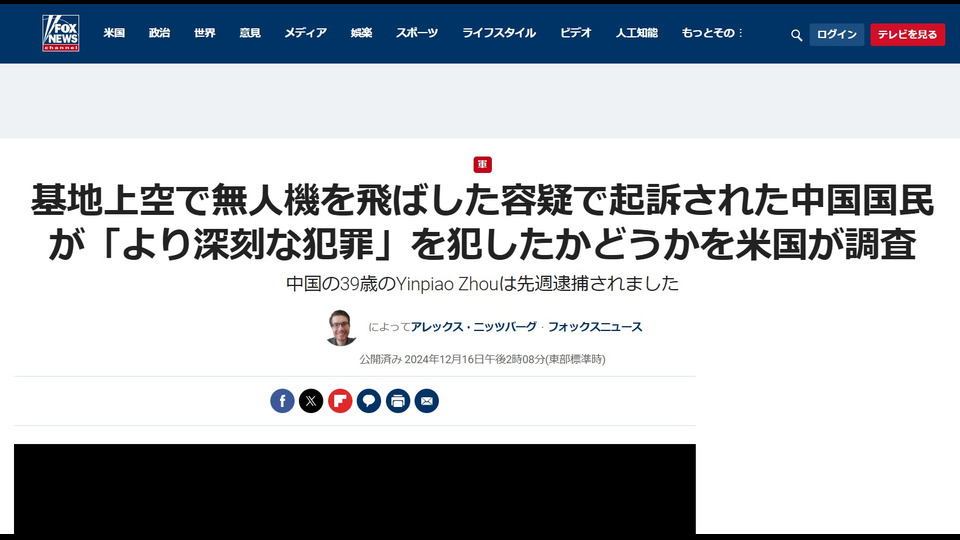Select the 世界 navigation item
The width and height of the screenshot is (960, 540).
(204, 33)
